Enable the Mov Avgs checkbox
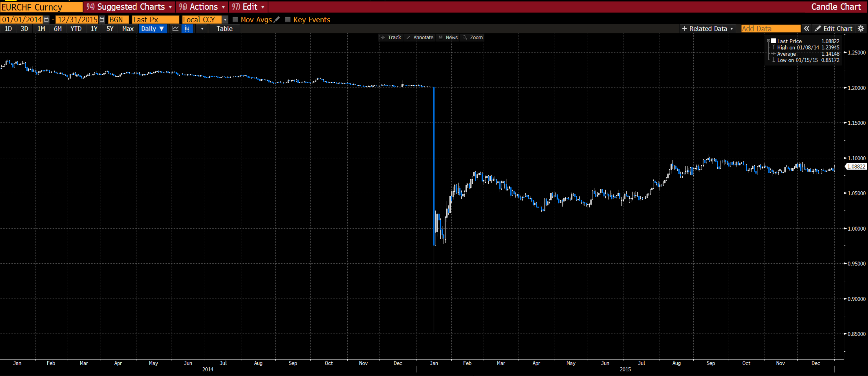This screenshot has height=376, width=868. [x=235, y=20]
